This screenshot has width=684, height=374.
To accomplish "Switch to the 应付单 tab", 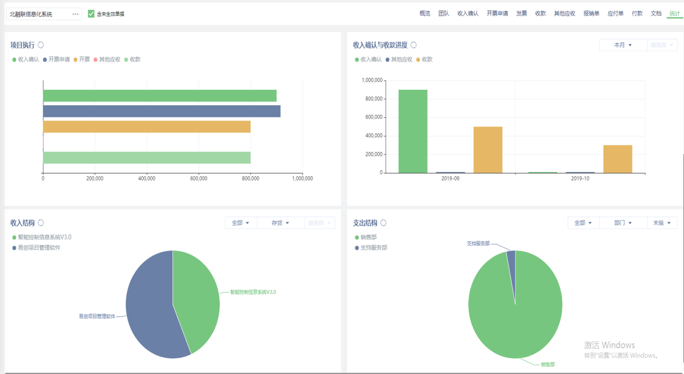I will (616, 14).
